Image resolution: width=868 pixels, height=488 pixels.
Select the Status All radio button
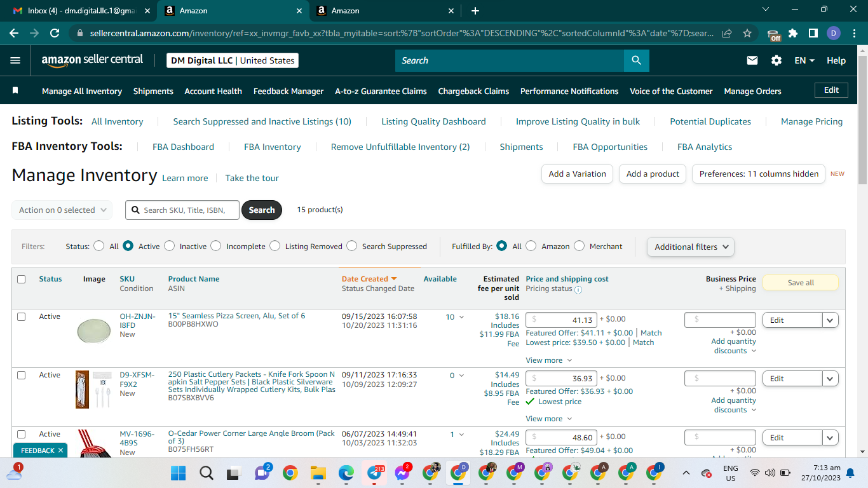pyautogui.click(x=99, y=246)
